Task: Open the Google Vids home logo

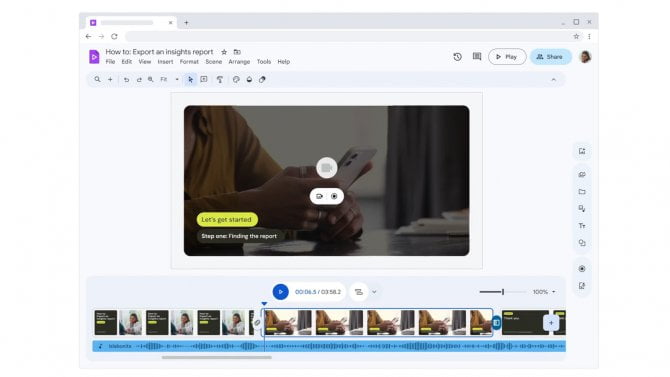Action: pos(94,57)
